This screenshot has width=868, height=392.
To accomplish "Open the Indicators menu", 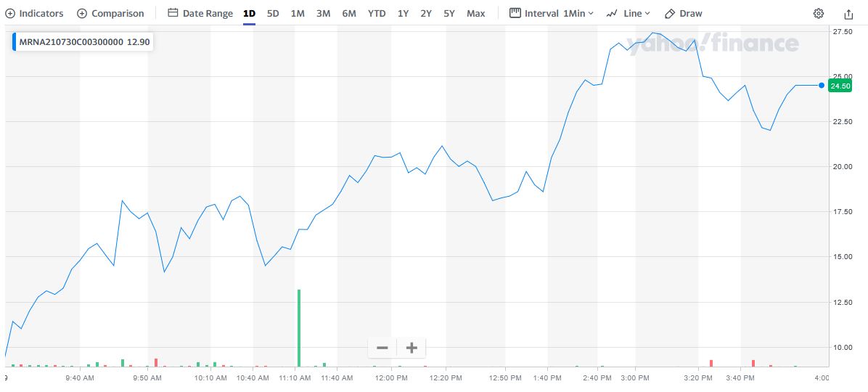I will pyautogui.click(x=34, y=13).
